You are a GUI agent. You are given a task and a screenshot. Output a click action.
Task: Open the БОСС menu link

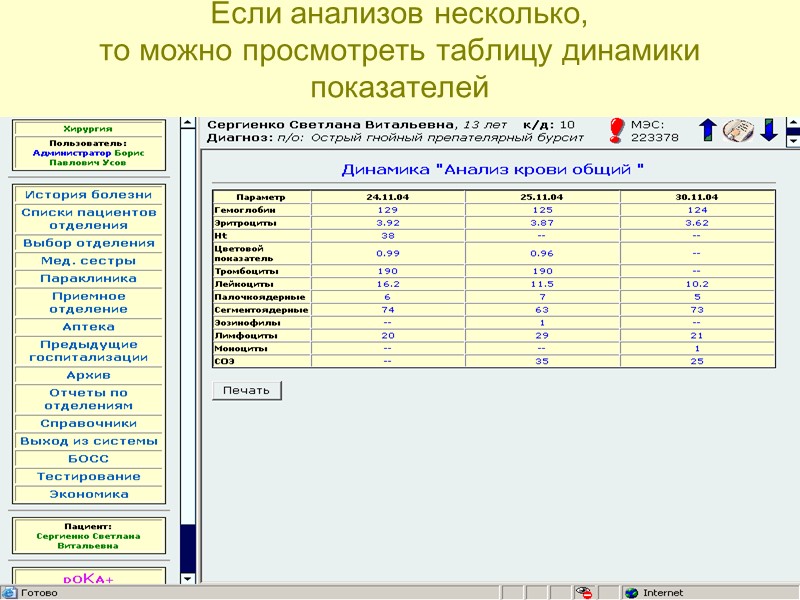pyautogui.click(x=88, y=459)
